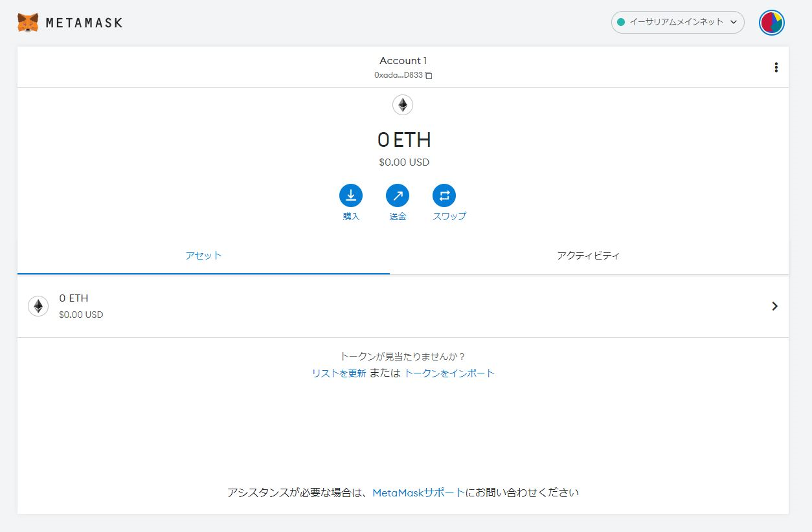Click the $0.00 USD value under the balance
Viewport: 812px width, 532px height.
(404, 162)
